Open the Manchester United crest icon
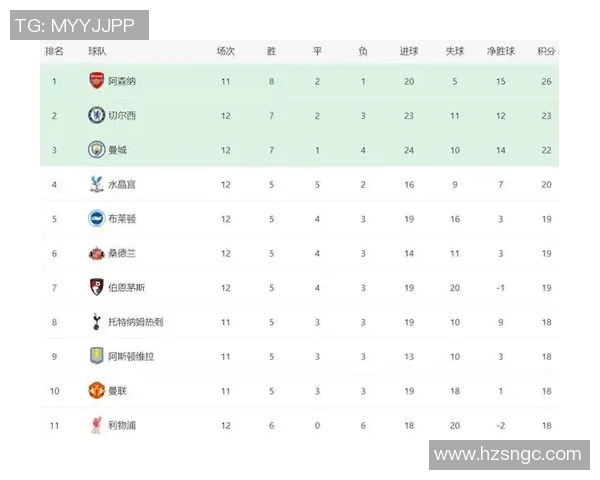Screen dimensions: 600x480 pos(96,391)
